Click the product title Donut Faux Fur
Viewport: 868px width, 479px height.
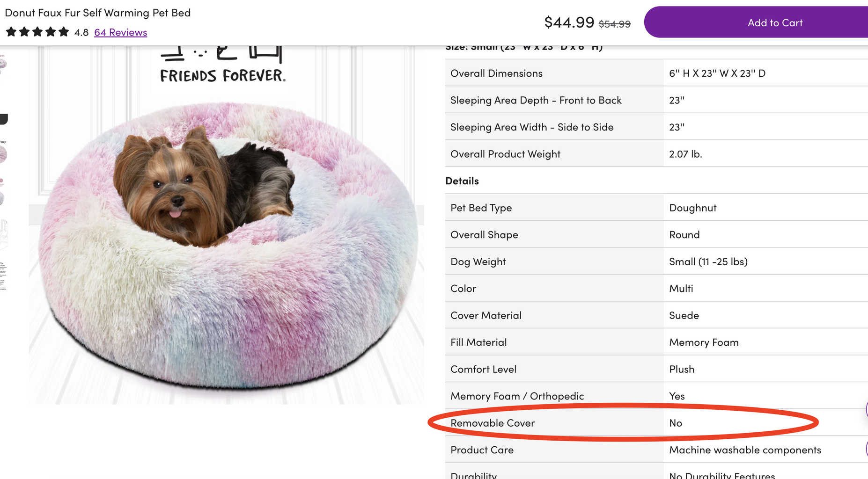point(98,13)
